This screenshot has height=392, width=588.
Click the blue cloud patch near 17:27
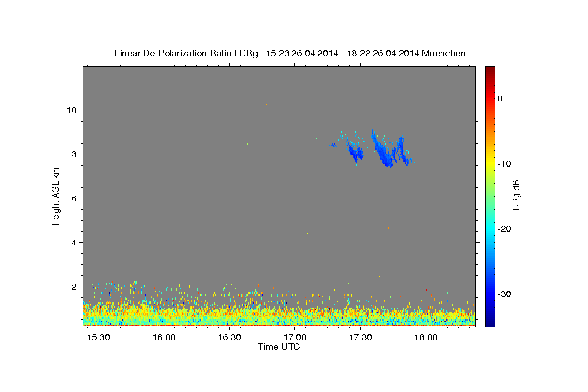pos(355,151)
